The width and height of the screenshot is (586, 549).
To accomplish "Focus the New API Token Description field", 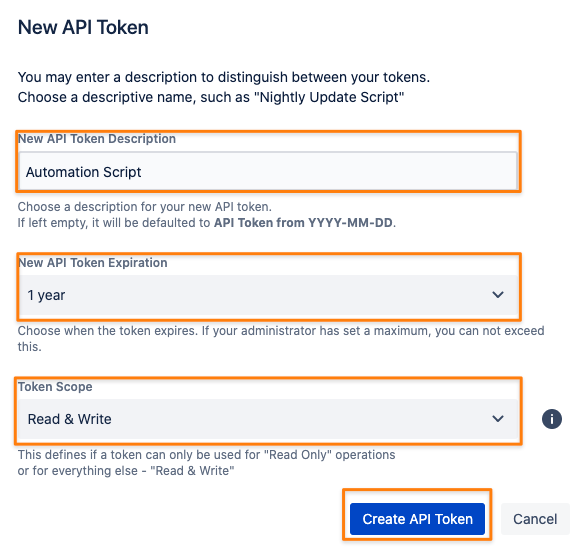I will pos(268,172).
